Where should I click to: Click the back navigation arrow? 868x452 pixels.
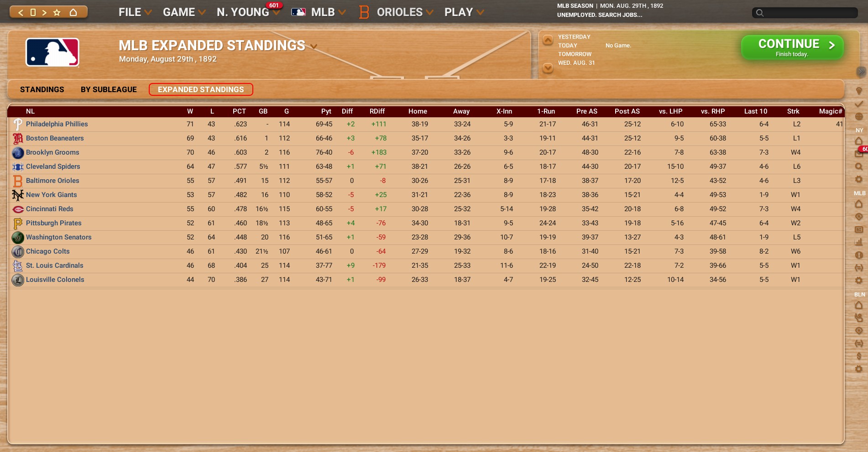(x=21, y=12)
